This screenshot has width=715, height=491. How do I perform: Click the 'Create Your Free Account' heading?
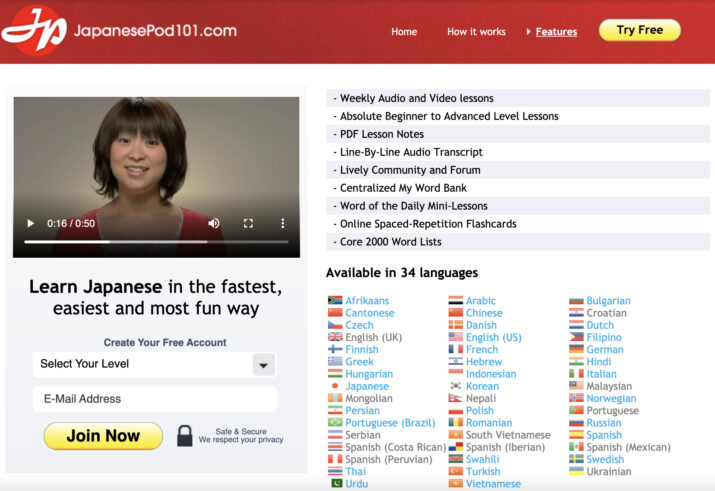tap(165, 342)
